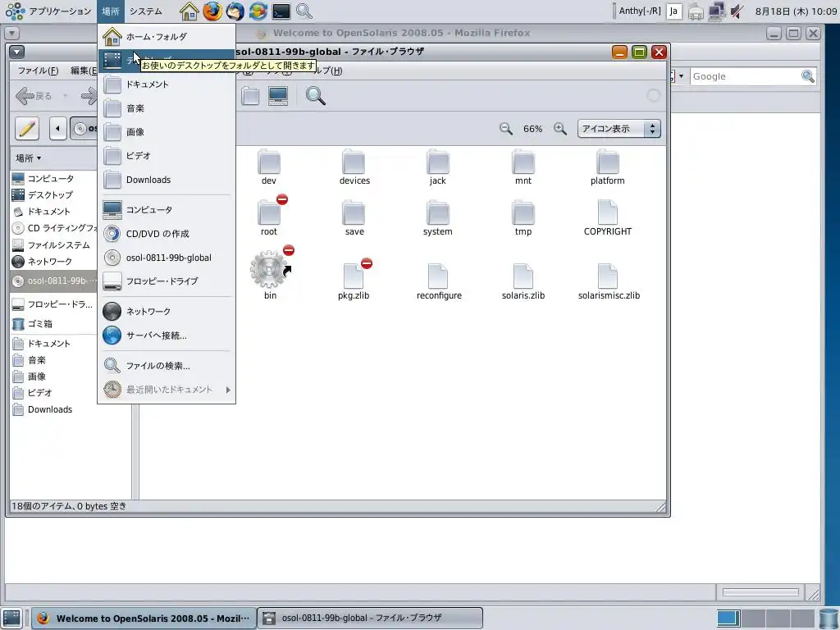The width and height of the screenshot is (840, 630).
Task: Select Downloads bookmark in the sidebar
Action: point(50,409)
